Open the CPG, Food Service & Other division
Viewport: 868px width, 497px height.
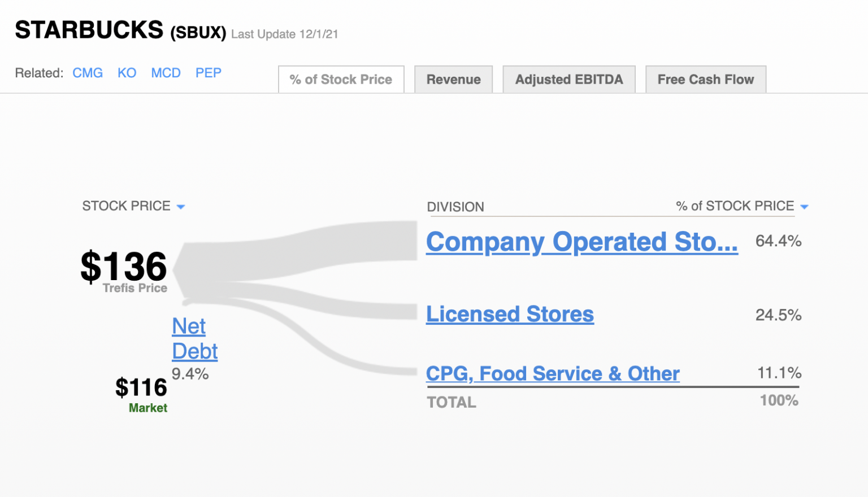pyautogui.click(x=553, y=374)
